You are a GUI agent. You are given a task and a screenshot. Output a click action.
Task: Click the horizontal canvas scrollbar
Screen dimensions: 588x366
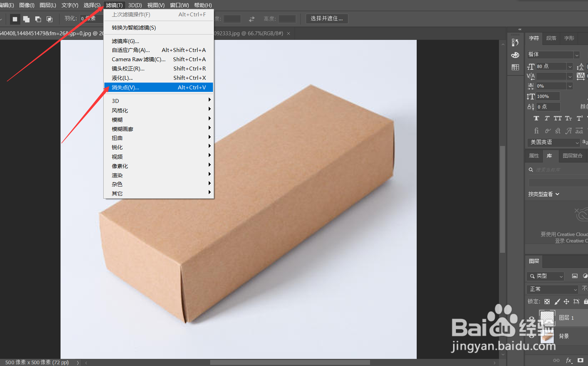click(290, 362)
